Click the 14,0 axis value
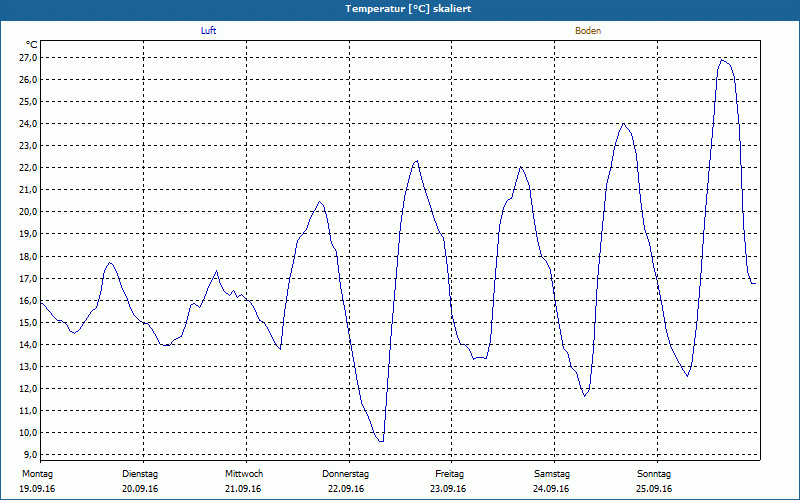The image size is (800, 500). pos(28,344)
